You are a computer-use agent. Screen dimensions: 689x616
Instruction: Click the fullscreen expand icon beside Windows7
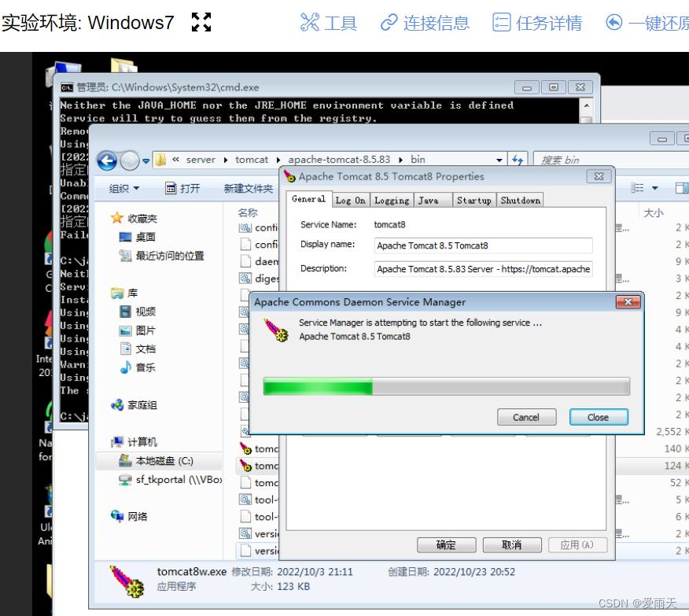click(x=201, y=22)
